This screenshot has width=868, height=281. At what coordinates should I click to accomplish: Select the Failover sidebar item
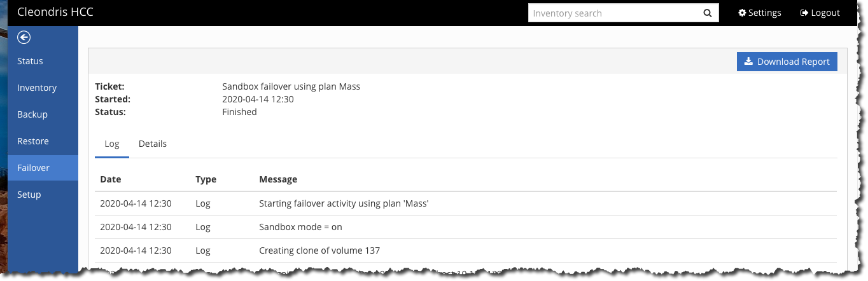click(43, 168)
